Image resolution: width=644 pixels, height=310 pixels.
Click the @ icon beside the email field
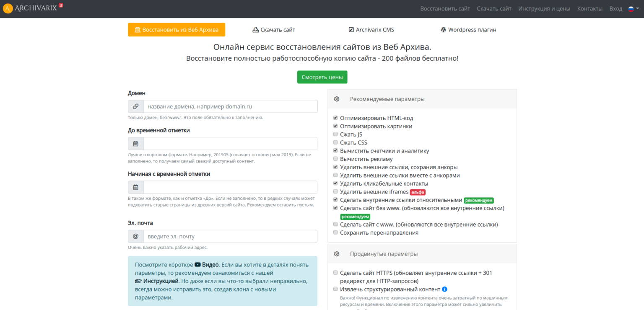[135, 236]
